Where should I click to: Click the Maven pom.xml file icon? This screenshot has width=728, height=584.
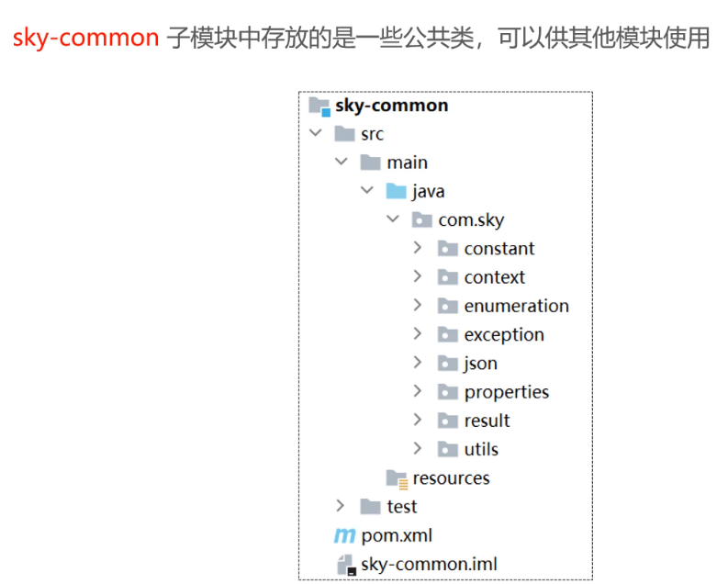pos(344,534)
